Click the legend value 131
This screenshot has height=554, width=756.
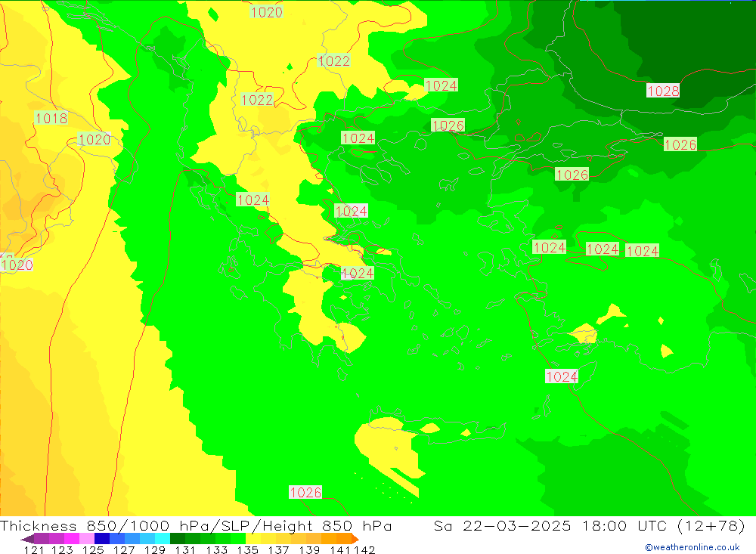(185, 549)
